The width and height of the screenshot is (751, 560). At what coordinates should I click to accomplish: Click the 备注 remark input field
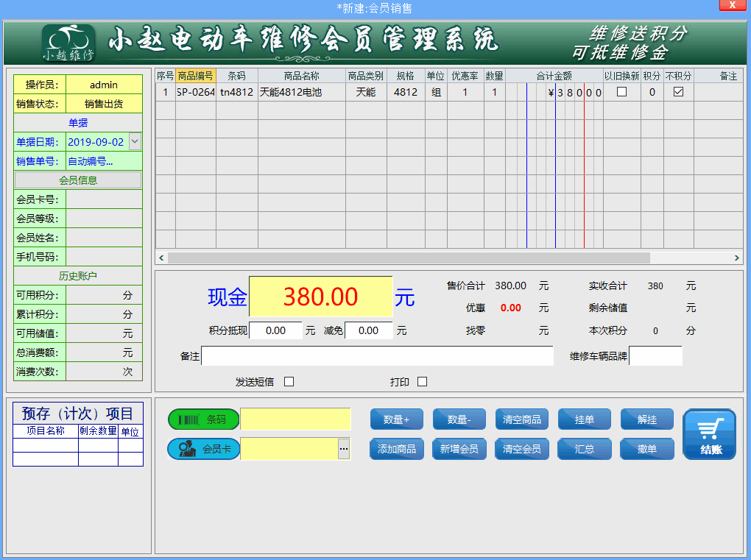pos(378,356)
